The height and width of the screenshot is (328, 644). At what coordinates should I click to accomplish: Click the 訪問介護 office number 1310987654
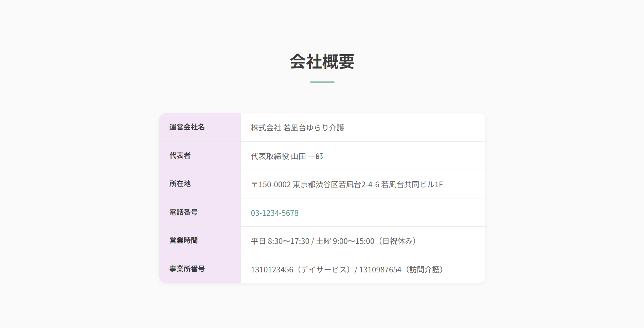click(x=380, y=270)
